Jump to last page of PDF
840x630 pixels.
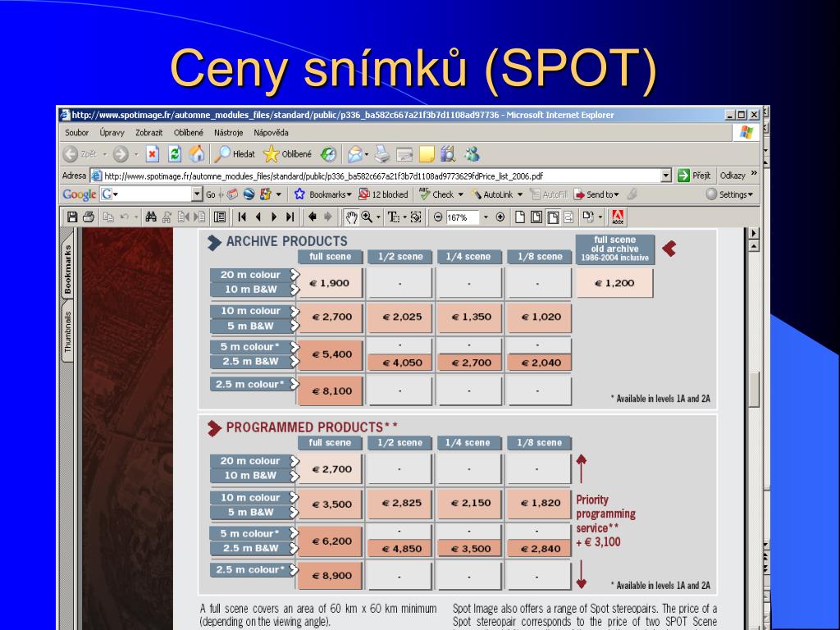(290, 217)
